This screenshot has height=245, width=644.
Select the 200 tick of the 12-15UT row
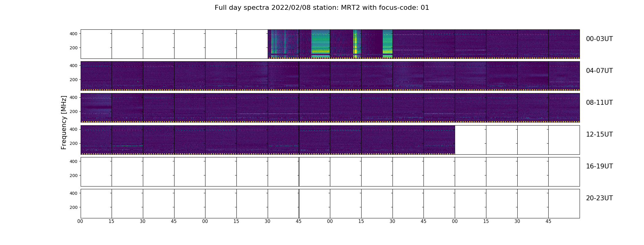[x=74, y=143]
